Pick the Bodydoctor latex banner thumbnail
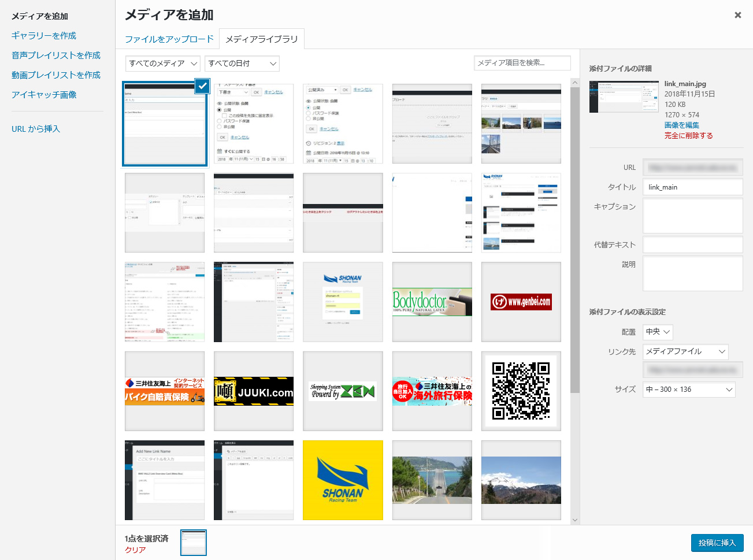The image size is (753, 560). pos(432,302)
